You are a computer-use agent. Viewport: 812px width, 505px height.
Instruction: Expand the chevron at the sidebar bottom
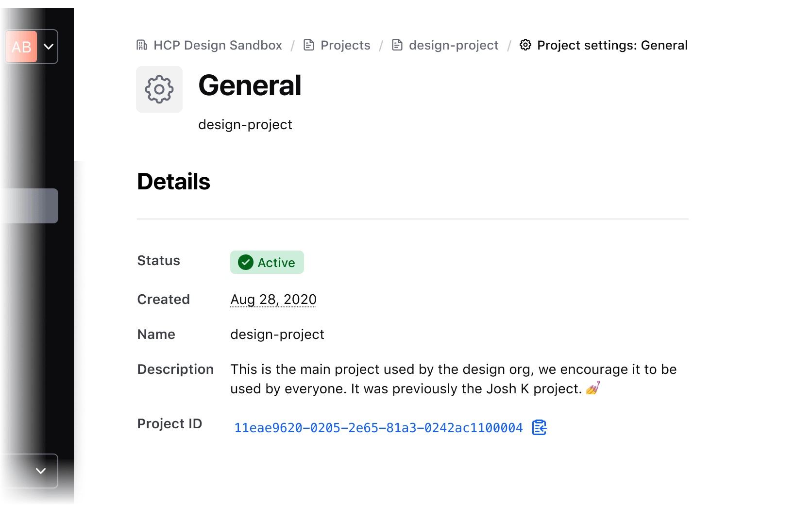coord(40,471)
